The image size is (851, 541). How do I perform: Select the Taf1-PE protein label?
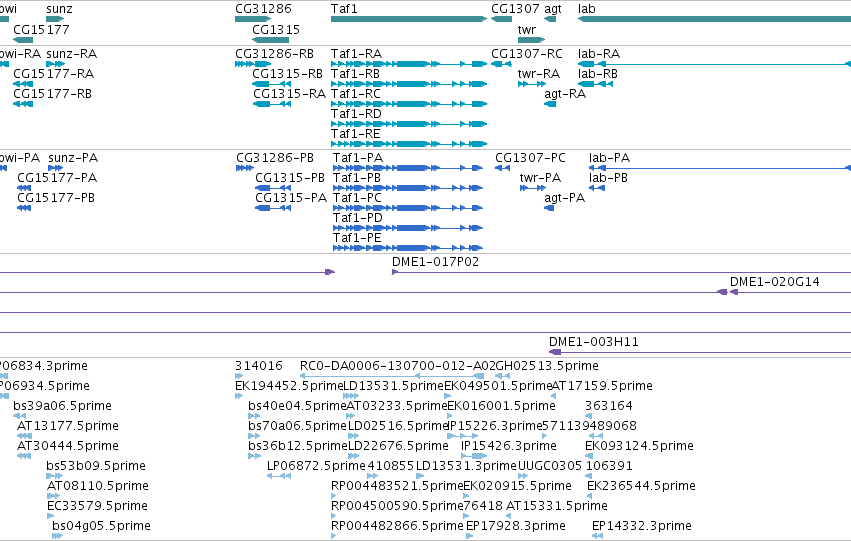point(357,238)
